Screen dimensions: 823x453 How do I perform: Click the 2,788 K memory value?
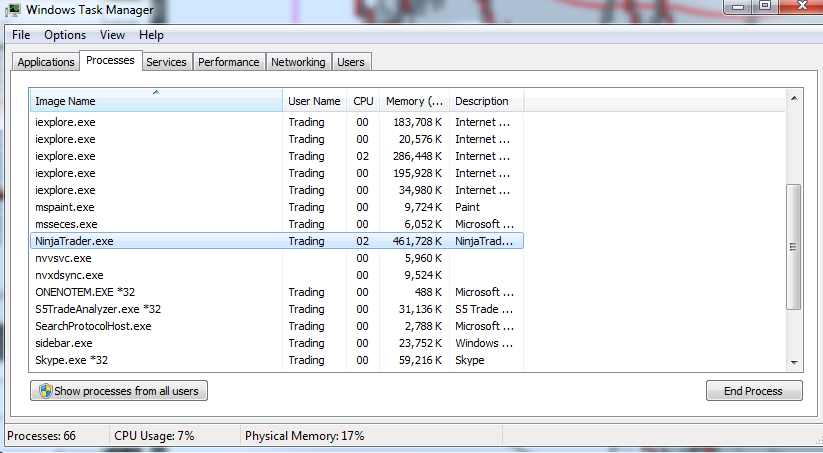pos(423,326)
